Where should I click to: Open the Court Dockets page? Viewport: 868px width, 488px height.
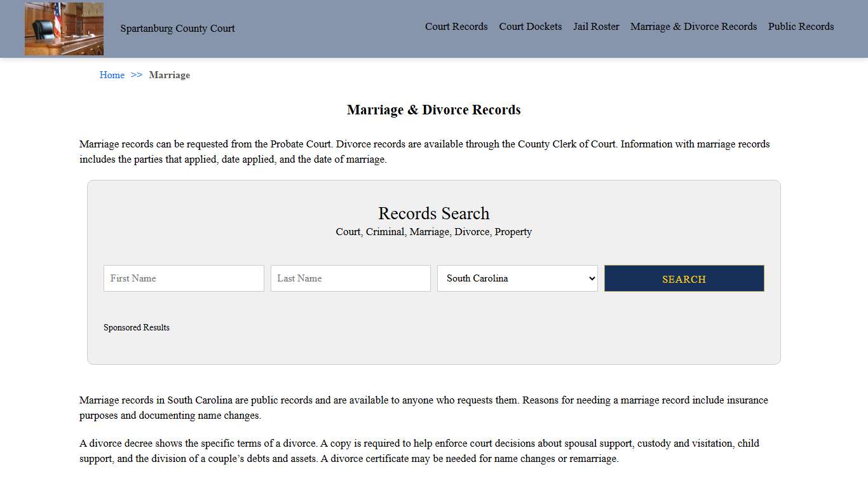530,27
